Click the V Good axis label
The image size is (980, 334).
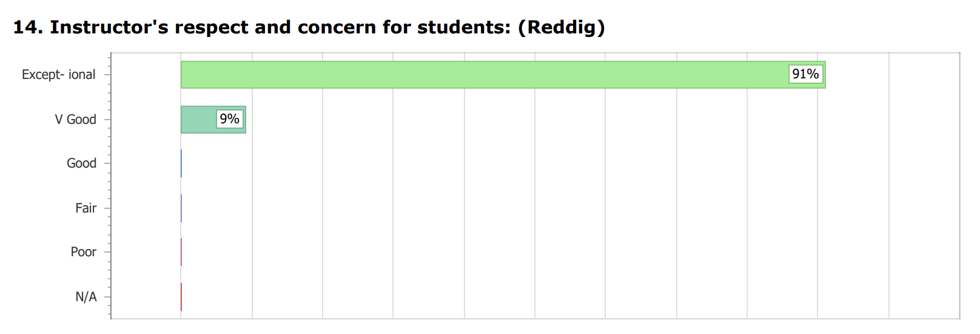click(x=75, y=120)
